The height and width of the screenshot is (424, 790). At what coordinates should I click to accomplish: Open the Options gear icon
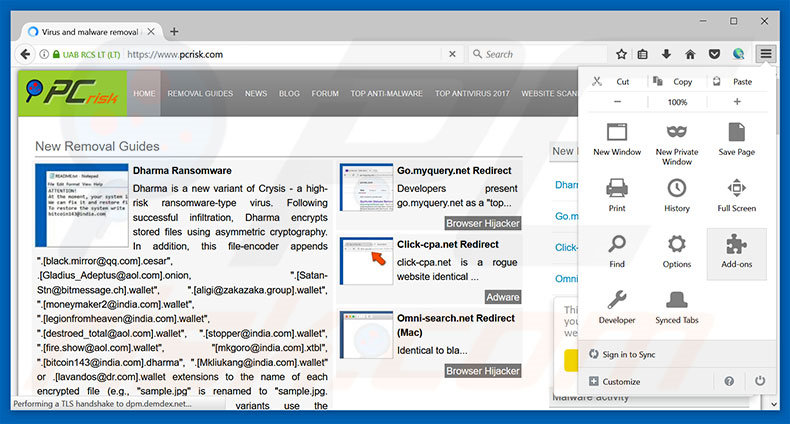(x=676, y=244)
